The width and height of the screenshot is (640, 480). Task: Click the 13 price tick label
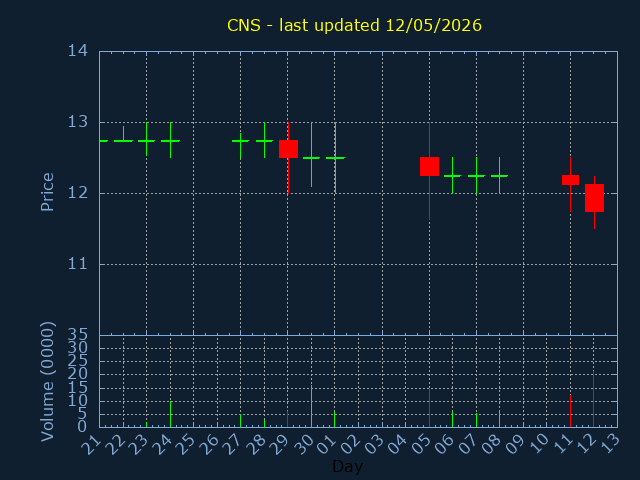(x=78, y=122)
